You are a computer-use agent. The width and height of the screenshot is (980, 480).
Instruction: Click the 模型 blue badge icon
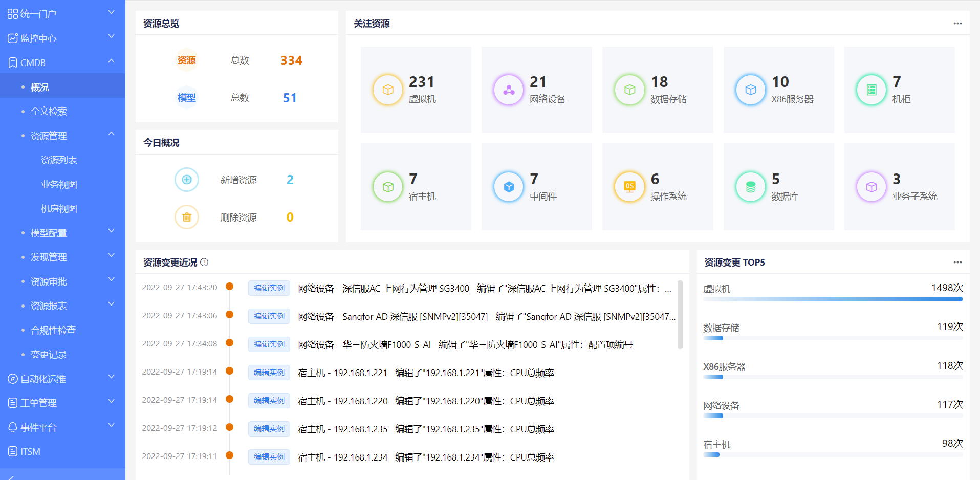[187, 98]
